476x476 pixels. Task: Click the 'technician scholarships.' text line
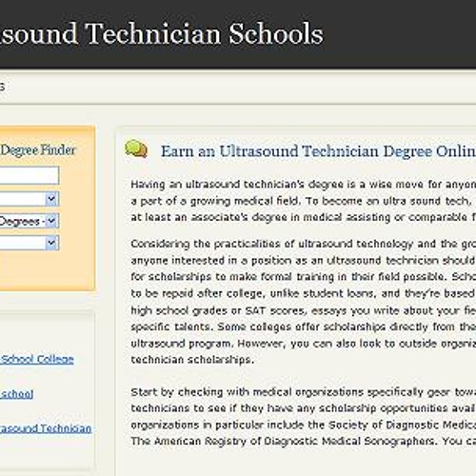(192, 360)
